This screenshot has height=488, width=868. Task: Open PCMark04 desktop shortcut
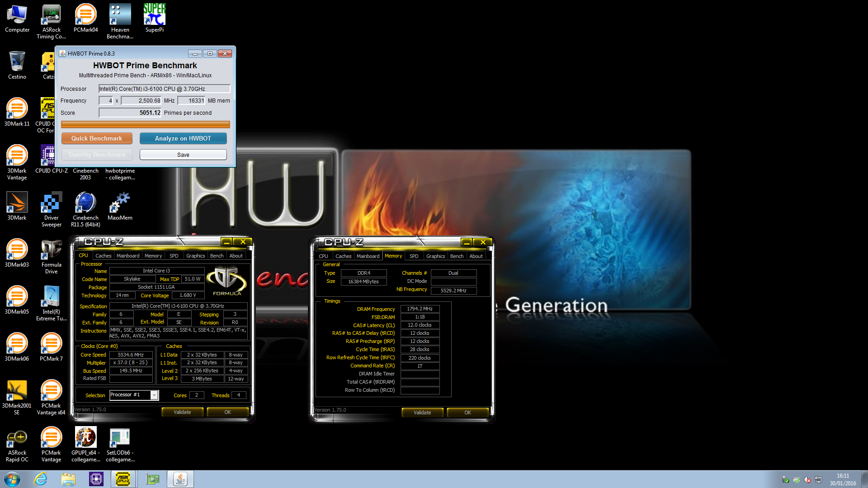85,19
